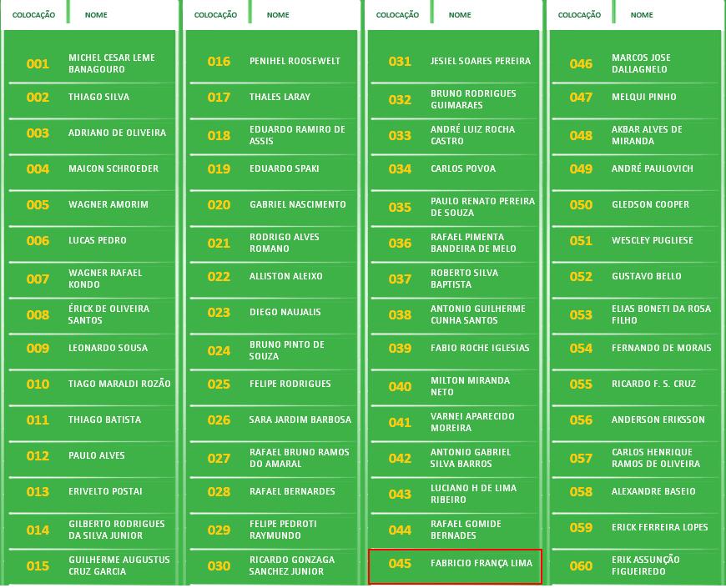
Task: Choose rank number 060 for Erik Assunção Figueiredo
Action: [581, 566]
